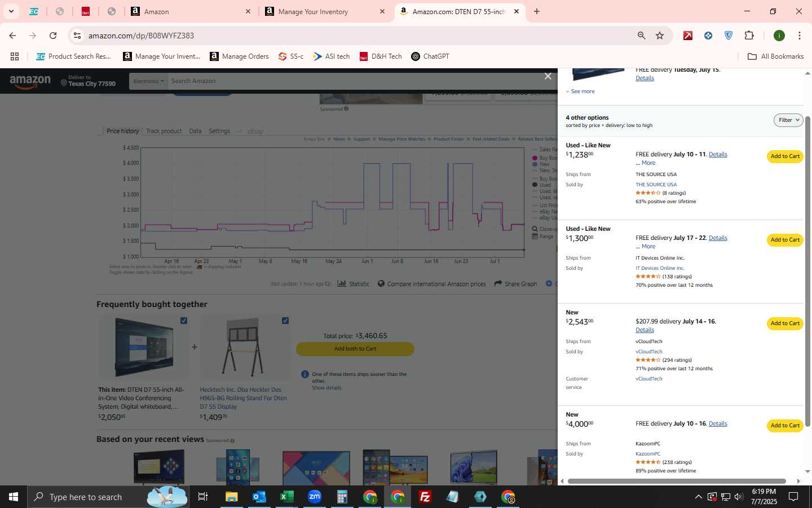Switch to the Track product tab
This screenshot has height=508, width=812.
[164, 131]
